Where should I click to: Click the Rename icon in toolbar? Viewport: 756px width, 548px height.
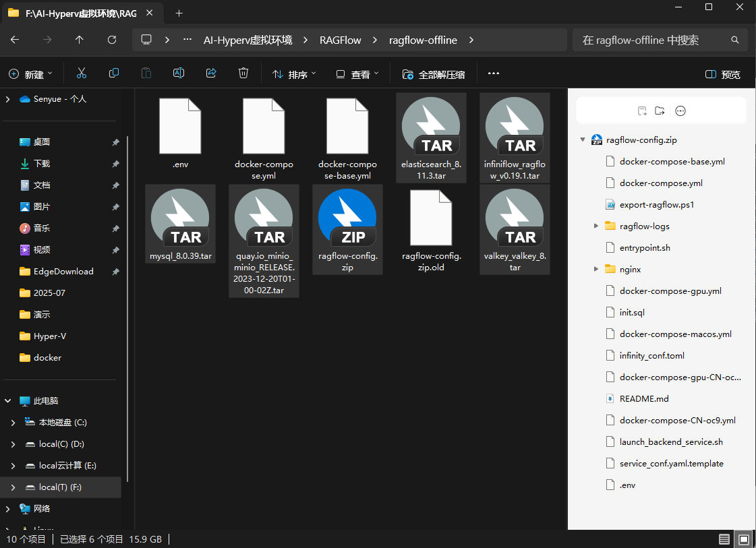coord(179,73)
